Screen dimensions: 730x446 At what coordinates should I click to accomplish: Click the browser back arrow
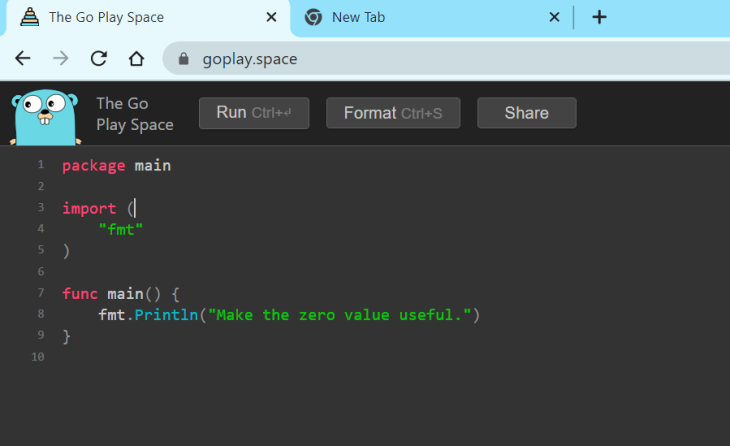click(23, 58)
